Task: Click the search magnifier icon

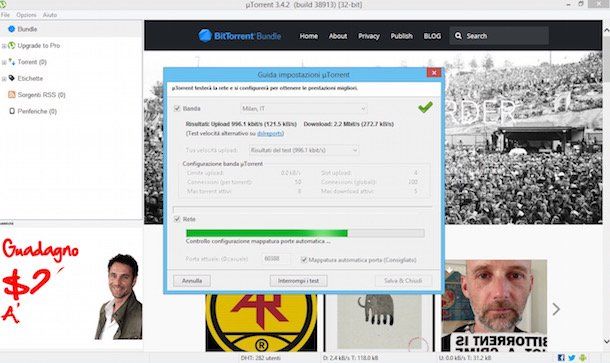Action: pyautogui.click(x=458, y=36)
